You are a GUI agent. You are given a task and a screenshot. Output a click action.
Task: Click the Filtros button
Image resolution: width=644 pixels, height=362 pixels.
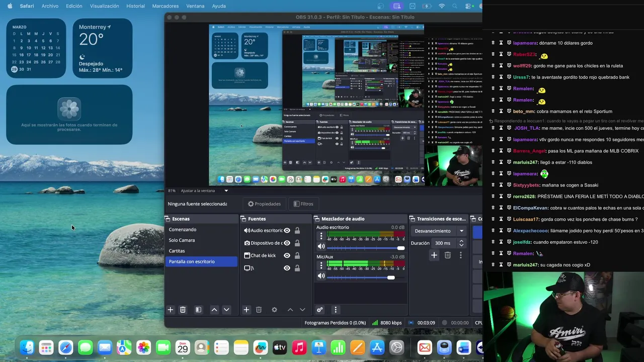(x=303, y=204)
